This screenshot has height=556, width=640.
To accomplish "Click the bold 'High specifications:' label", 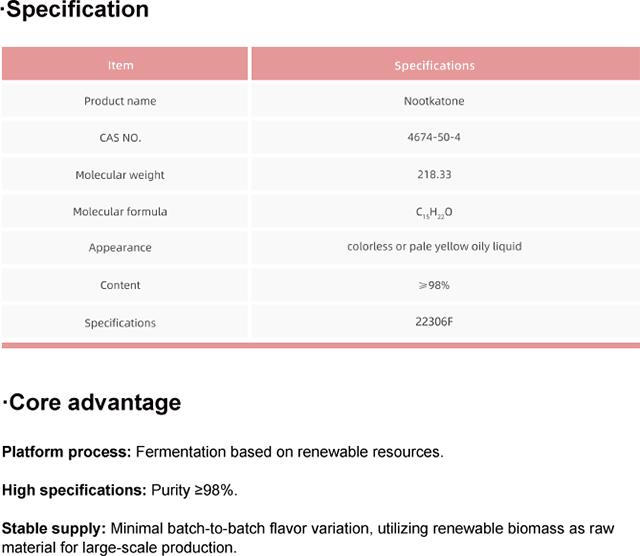I will [73, 490].
